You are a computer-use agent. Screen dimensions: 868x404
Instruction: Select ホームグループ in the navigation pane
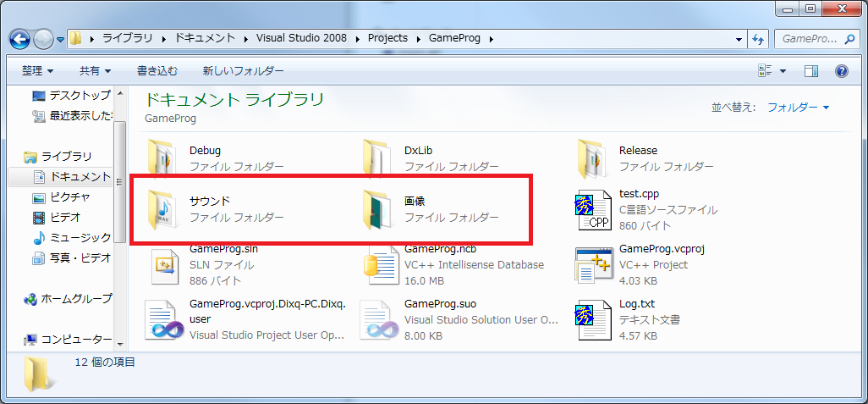68,299
